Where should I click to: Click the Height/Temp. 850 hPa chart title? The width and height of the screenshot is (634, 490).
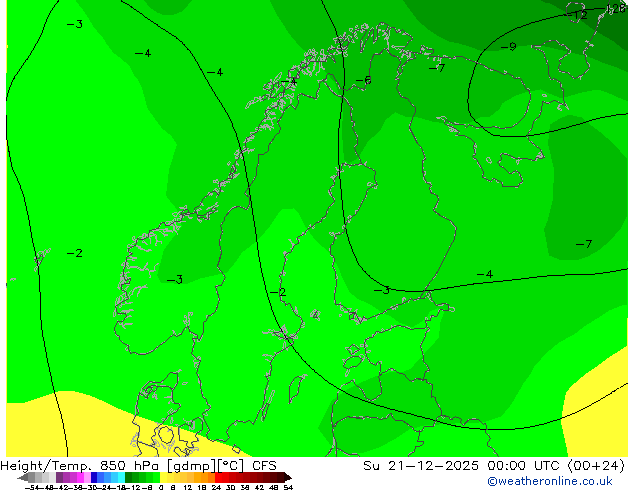138,465
